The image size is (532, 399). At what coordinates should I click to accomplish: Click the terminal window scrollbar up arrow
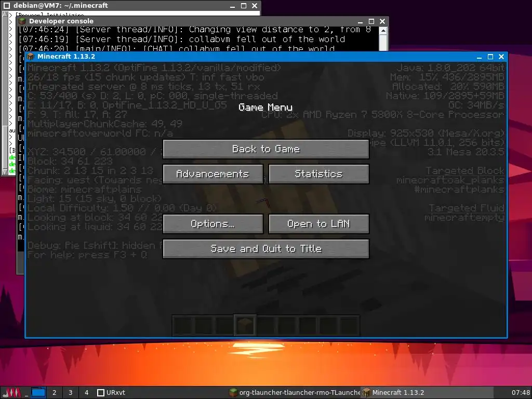point(5,14)
